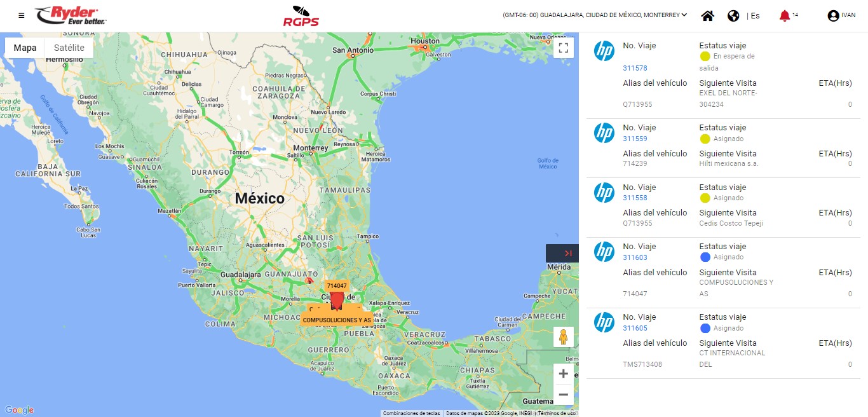Select the Mapa view tab
The width and height of the screenshot is (868, 417).
click(x=25, y=48)
